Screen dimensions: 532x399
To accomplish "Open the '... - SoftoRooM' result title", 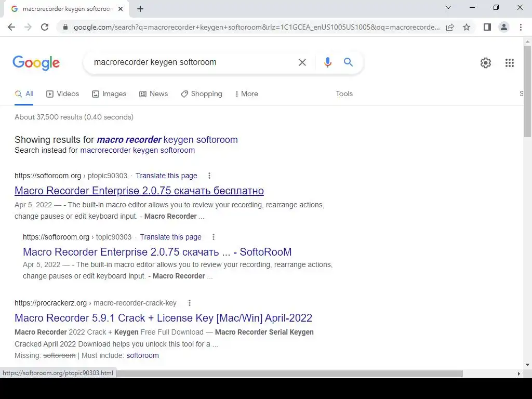I will (x=157, y=252).
